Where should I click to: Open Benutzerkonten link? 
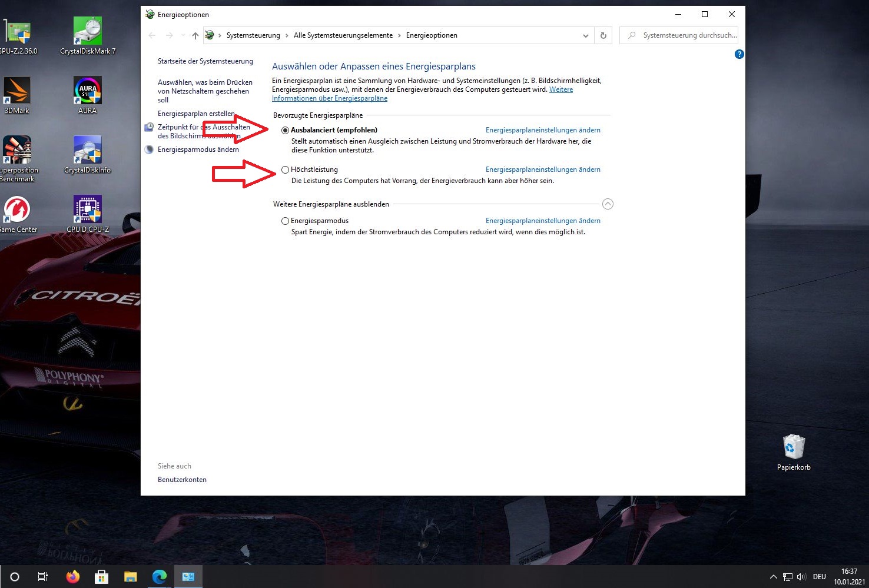(x=182, y=480)
